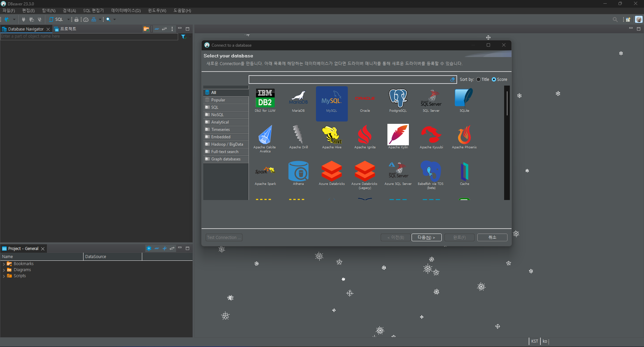Viewport: 644px width, 347px height.
Task: Click the navigator filter funnel icon
Action: coord(183,37)
